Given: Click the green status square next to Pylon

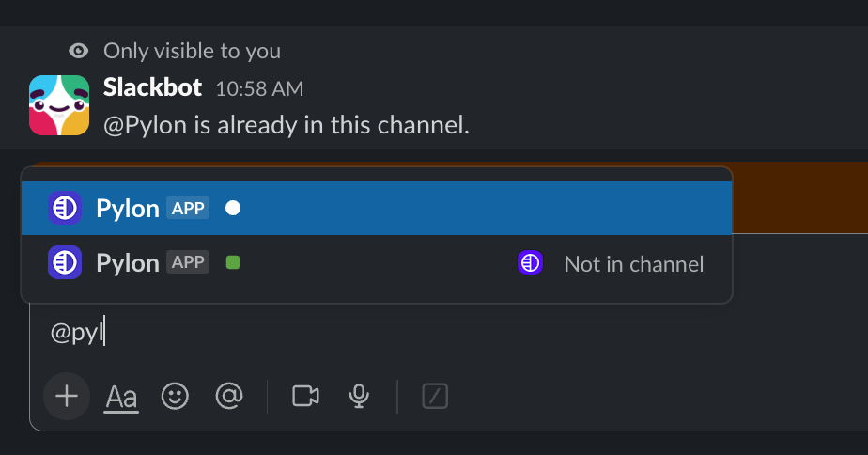Looking at the screenshot, I should (233, 263).
